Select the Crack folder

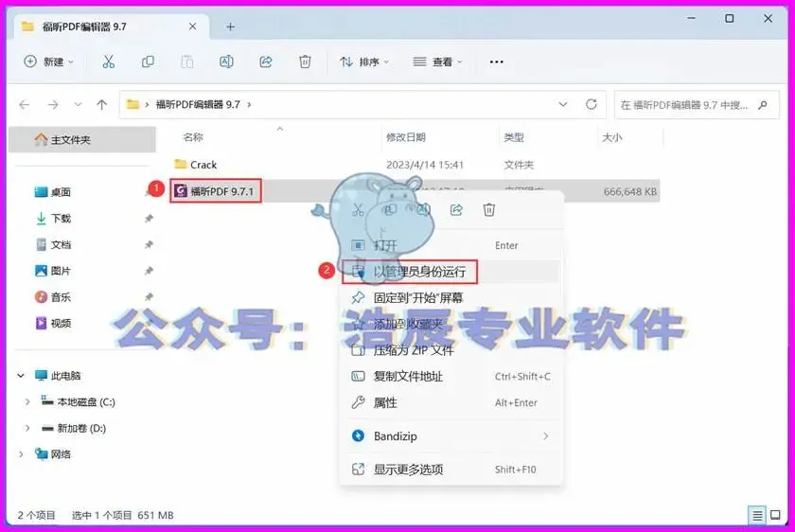click(x=195, y=165)
